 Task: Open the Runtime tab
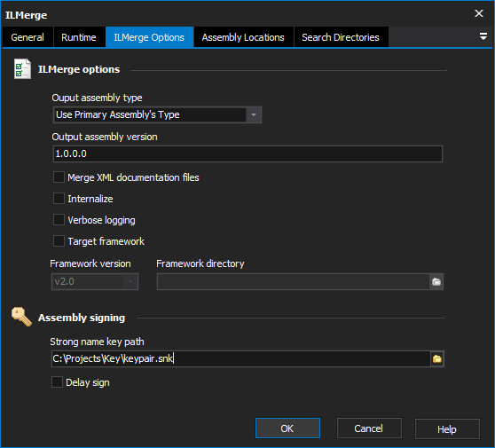[x=79, y=37]
